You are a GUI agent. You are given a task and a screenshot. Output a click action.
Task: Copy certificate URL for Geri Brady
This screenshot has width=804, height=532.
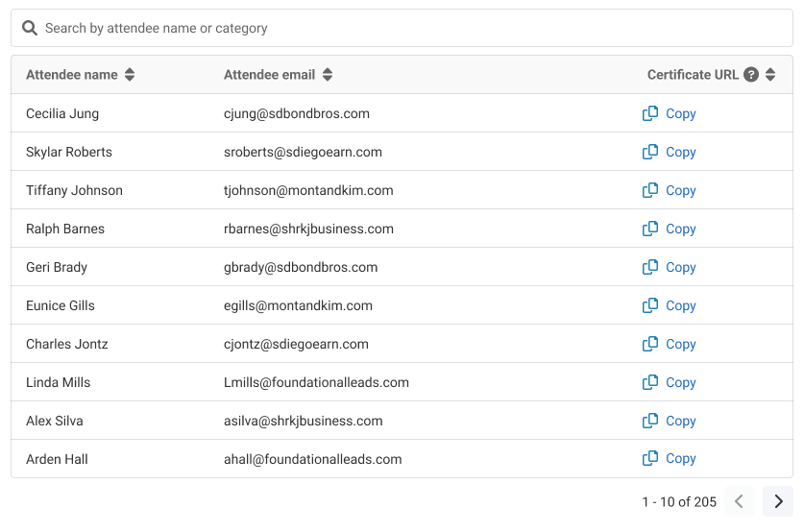(670, 267)
